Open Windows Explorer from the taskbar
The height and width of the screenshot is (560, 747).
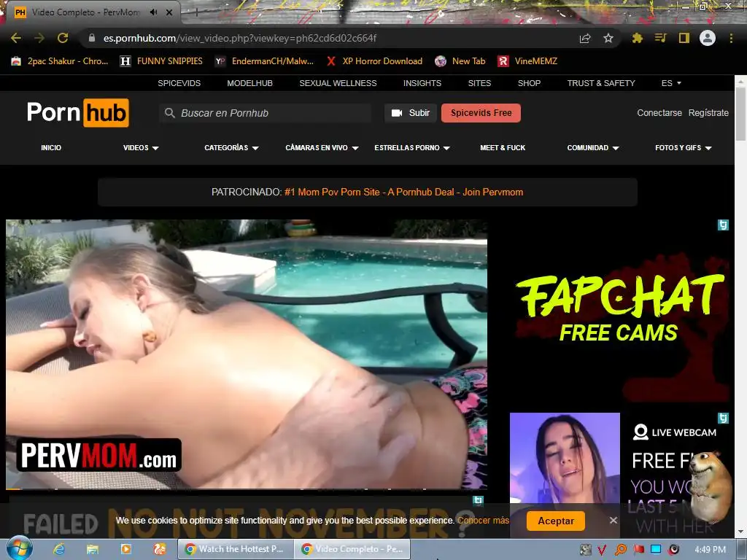[x=93, y=549]
